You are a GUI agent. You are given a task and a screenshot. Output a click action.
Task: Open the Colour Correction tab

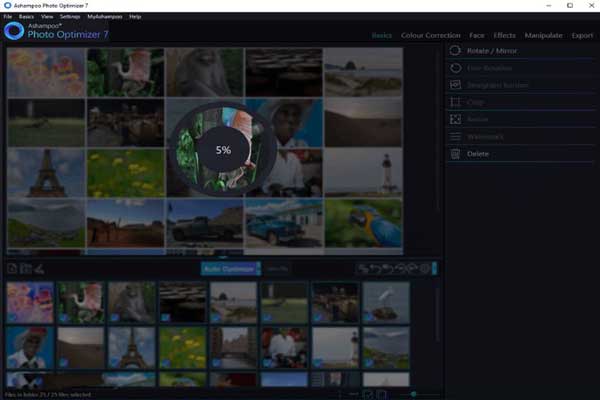[x=430, y=36]
